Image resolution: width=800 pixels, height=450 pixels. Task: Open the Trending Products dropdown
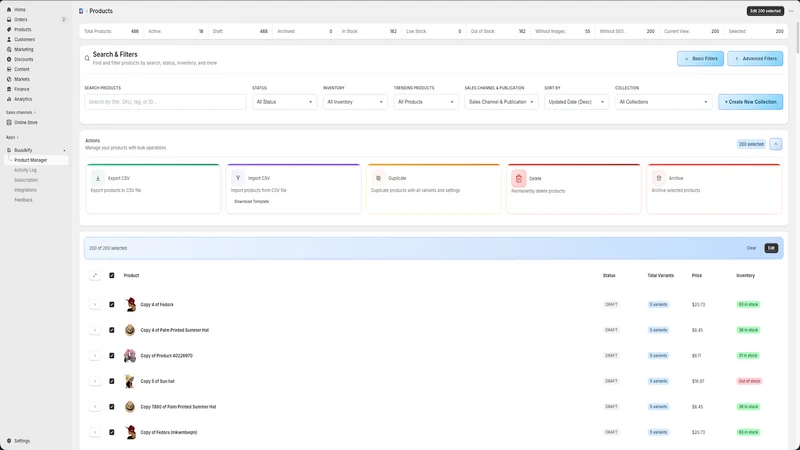426,102
